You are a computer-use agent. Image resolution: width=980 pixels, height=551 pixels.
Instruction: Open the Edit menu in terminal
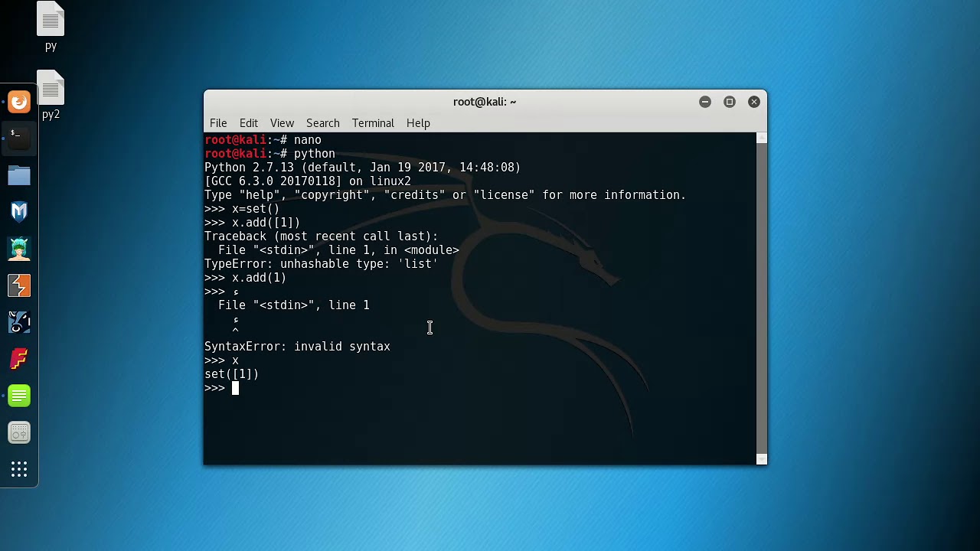249,123
